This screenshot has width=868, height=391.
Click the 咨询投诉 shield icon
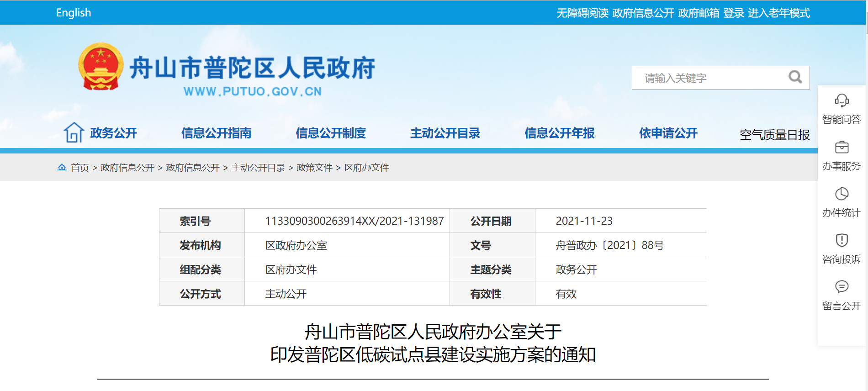pos(842,240)
